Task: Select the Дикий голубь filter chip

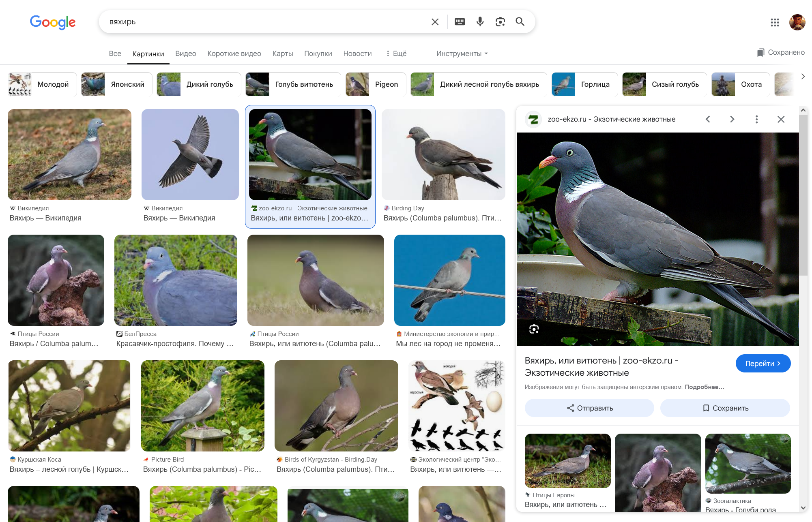Action: tap(199, 84)
